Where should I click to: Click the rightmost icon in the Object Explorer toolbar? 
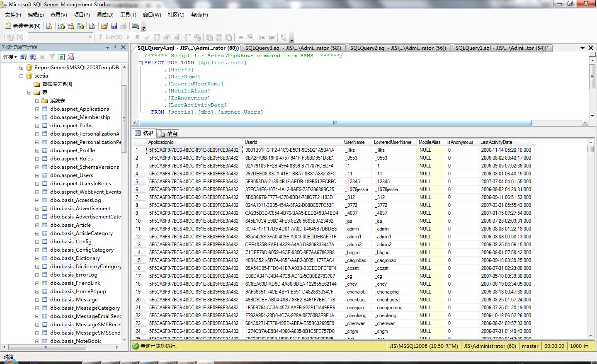pyautogui.click(x=71, y=57)
